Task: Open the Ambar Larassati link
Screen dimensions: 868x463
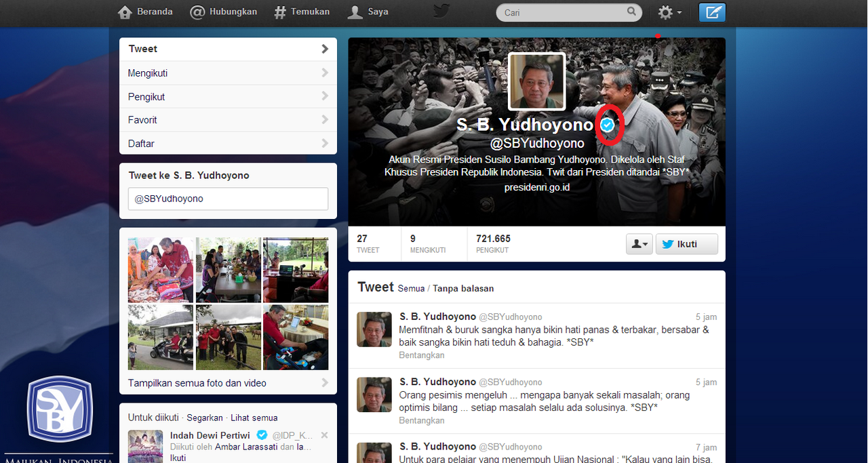Action: (246, 447)
